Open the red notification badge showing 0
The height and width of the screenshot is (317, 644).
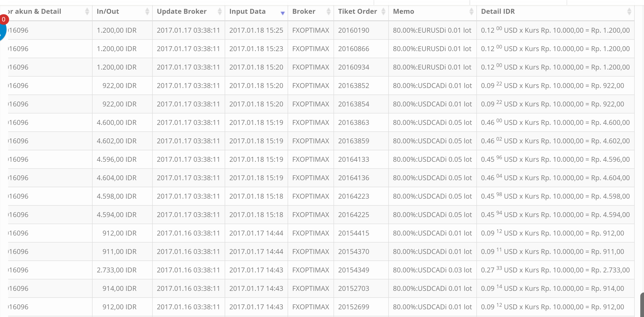[x=3, y=19]
